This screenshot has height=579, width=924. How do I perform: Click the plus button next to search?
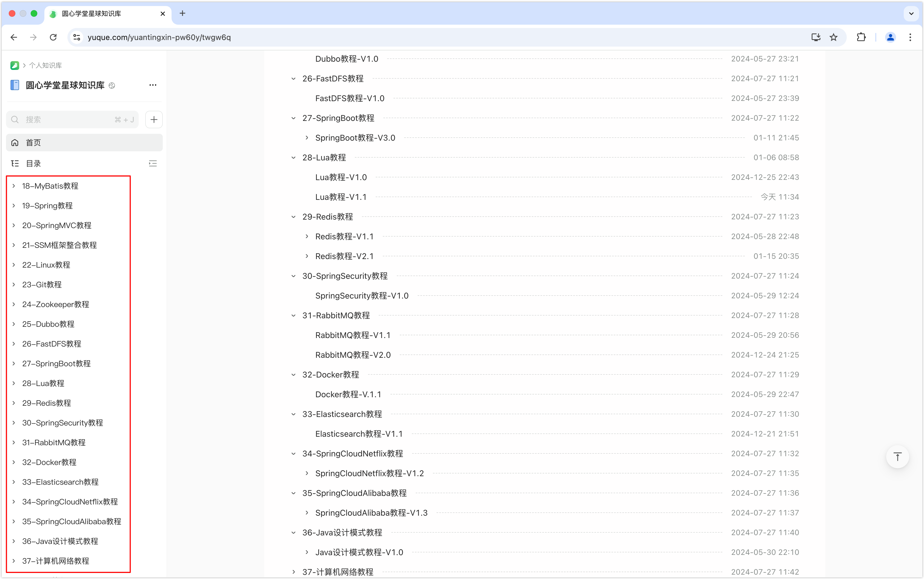pyautogui.click(x=154, y=120)
